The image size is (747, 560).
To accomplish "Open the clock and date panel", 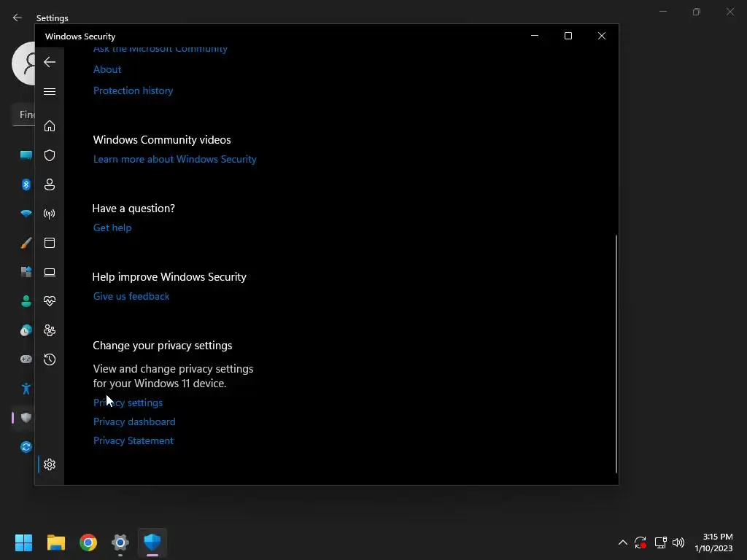I will click(713, 542).
